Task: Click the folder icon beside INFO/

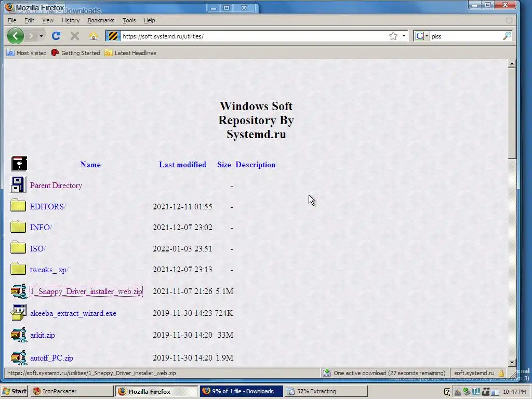Action: [18, 227]
